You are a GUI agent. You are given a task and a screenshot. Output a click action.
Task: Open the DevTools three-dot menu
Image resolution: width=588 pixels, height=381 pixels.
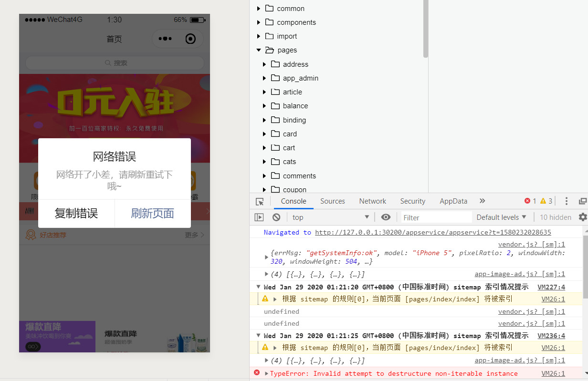(567, 201)
